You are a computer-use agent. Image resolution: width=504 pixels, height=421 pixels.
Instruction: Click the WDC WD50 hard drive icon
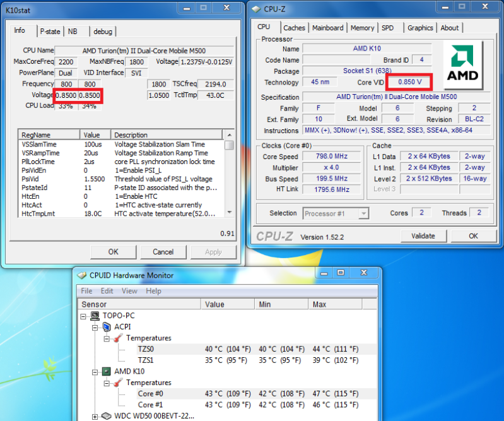(107, 417)
